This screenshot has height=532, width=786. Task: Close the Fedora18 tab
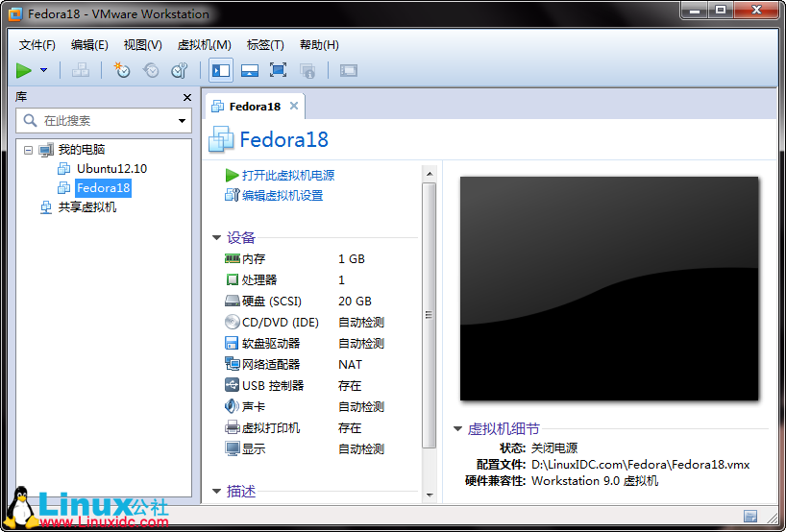click(294, 106)
